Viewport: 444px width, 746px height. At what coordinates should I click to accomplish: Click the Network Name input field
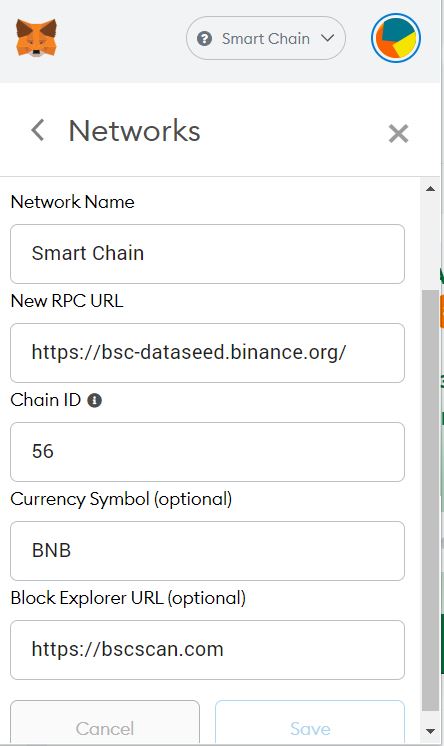207,254
